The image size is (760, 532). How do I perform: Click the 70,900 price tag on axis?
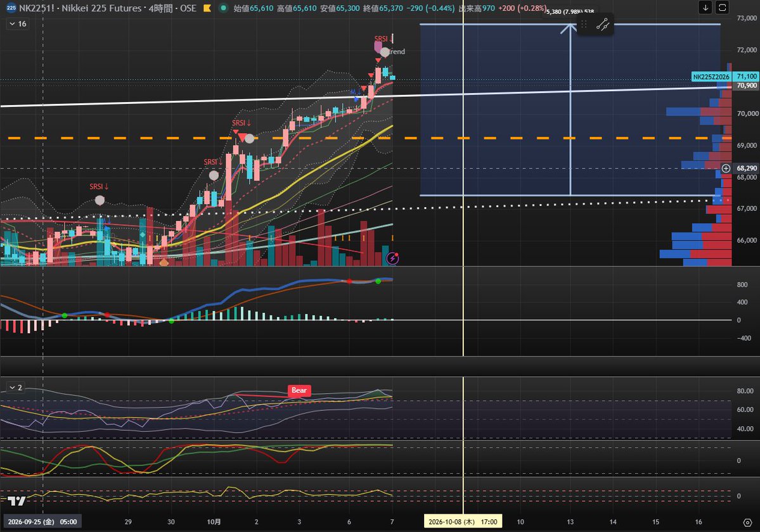(746, 85)
